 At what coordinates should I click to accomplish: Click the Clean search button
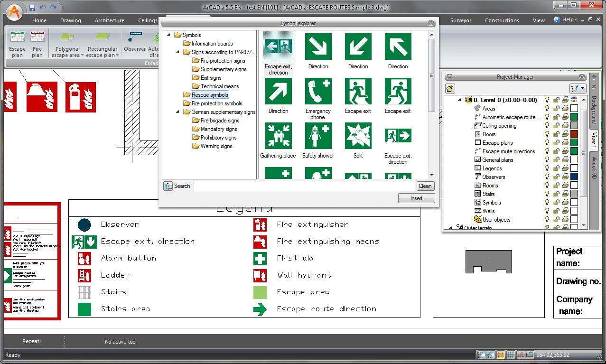(425, 186)
